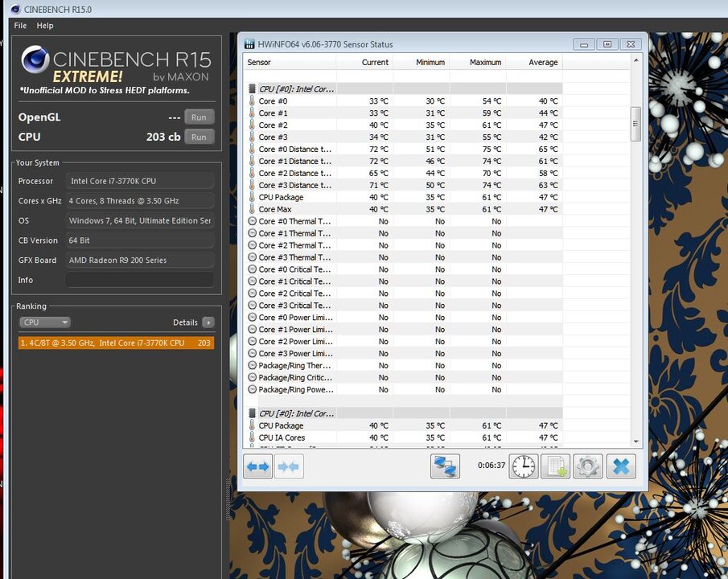Click the Processor field showing Intel Core i7-3770K
This screenshot has width=728, height=579.
140,181
